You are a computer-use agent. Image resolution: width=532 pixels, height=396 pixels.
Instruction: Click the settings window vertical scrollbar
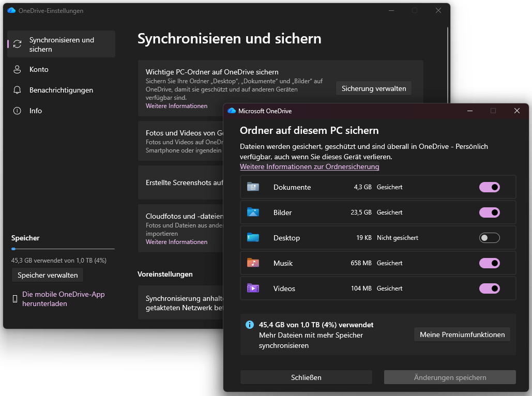tap(448, 65)
